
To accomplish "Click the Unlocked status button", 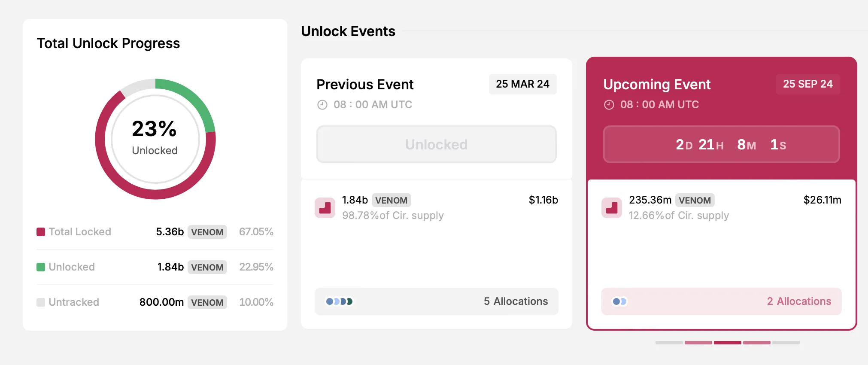I will point(436,144).
